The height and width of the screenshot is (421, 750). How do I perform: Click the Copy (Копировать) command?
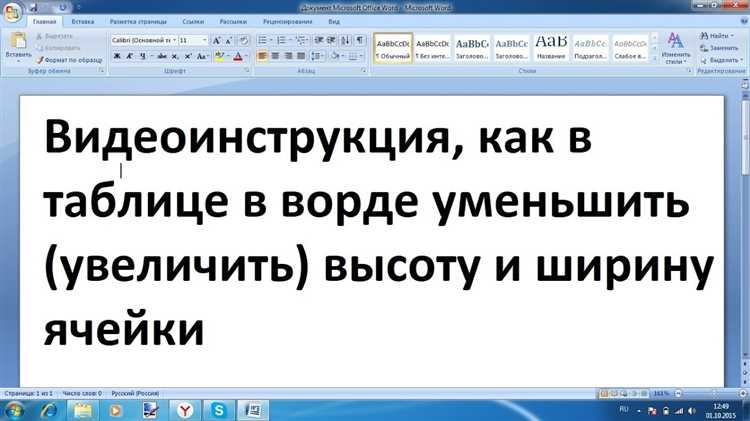tap(58, 48)
